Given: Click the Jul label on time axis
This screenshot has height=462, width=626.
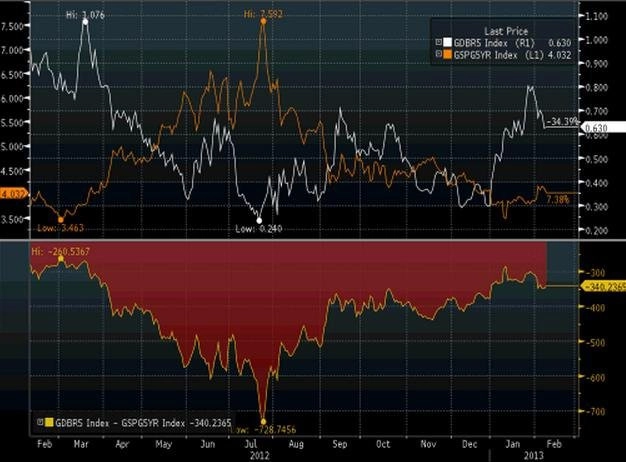Looking at the screenshot, I should [250, 444].
